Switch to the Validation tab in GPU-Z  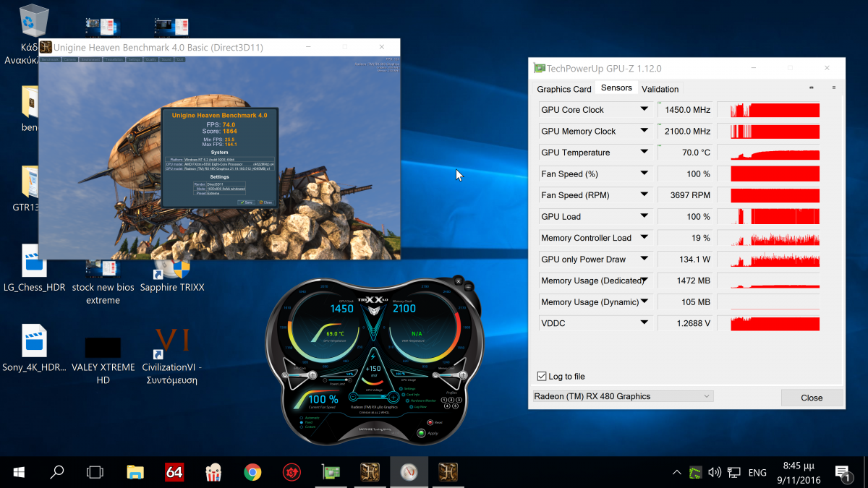(x=660, y=89)
